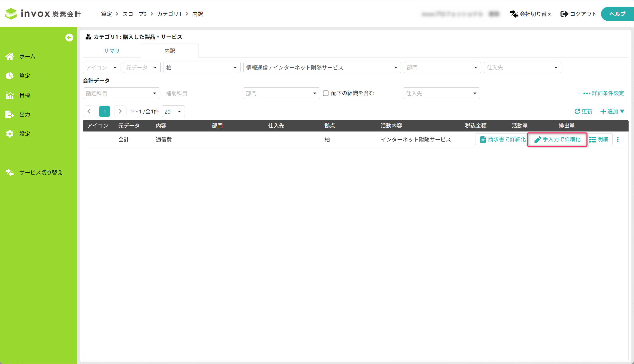This screenshot has width=634, height=364.
Task: Open the page size 20 dropdown
Action: point(173,112)
